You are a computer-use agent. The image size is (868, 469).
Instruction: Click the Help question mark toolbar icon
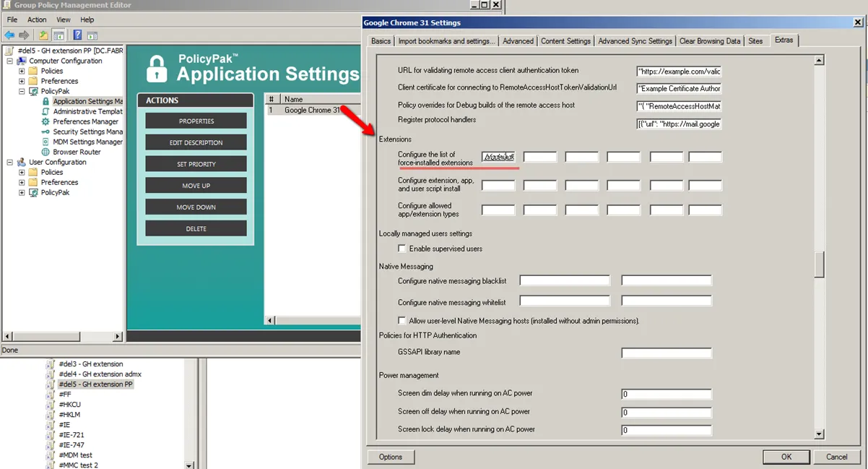pyautogui.click(x=77, y=35)
